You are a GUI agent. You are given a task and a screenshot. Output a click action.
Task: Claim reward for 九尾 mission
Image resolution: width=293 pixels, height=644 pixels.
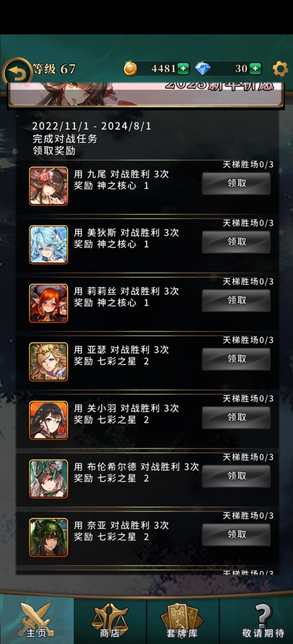click(236, 183)
